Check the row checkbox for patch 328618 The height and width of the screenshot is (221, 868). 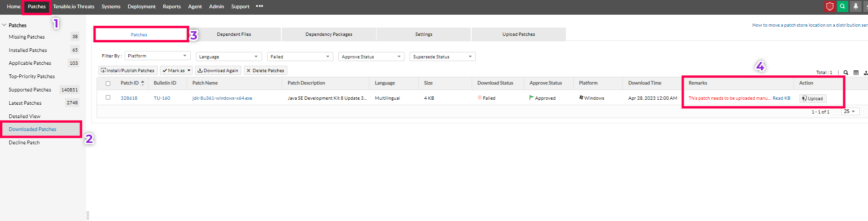108,97
